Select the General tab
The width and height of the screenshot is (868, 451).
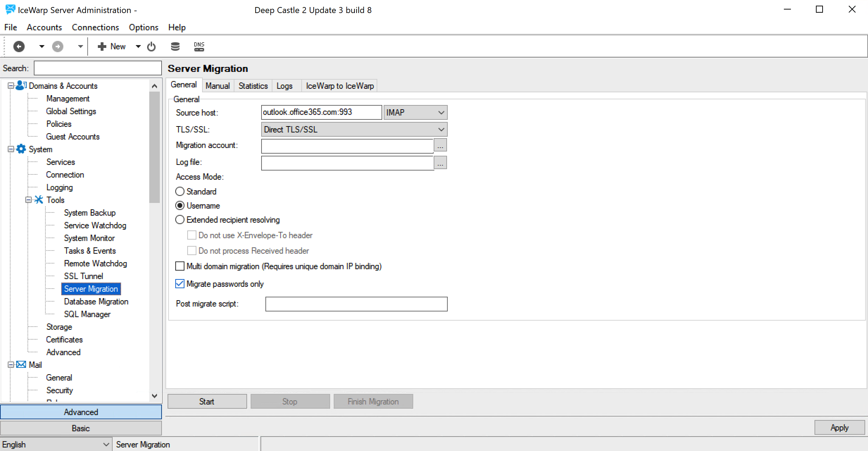[183, 85]
